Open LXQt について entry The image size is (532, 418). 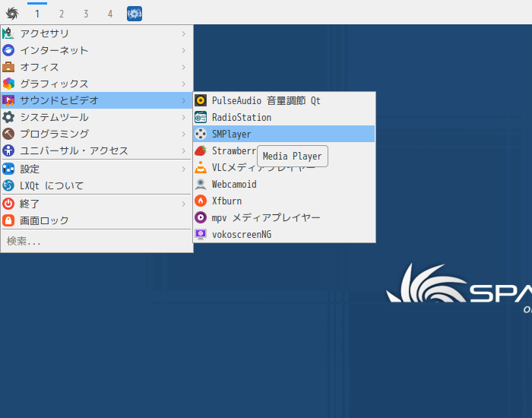tap(97, 185)
